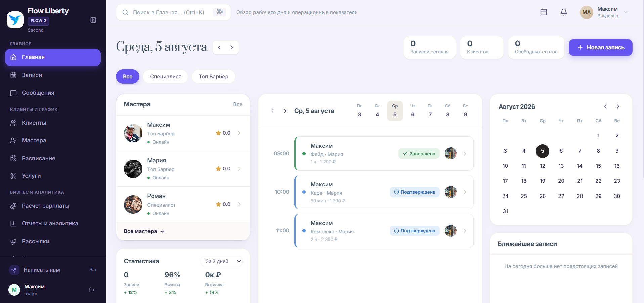Open 10:00 Каре appointment chevron
The width and height of the screenshot is (644, 303).
(465, 192)
